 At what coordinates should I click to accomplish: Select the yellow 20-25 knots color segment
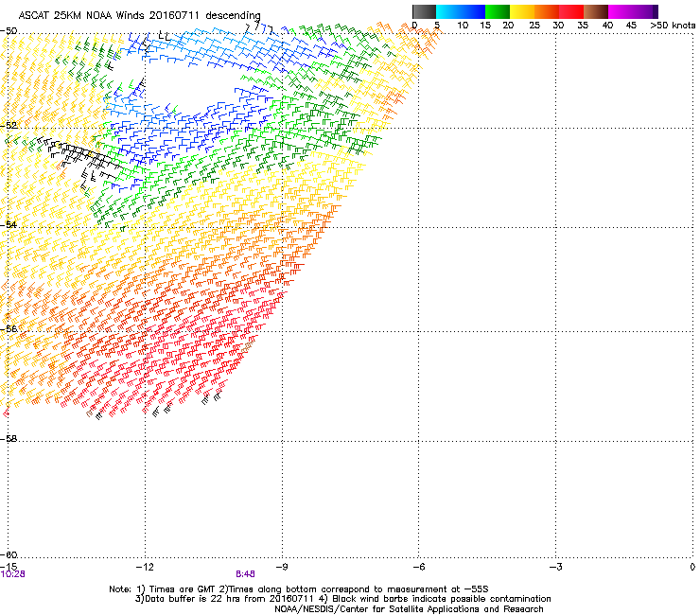pyautogui.click(x=522, y=11)
